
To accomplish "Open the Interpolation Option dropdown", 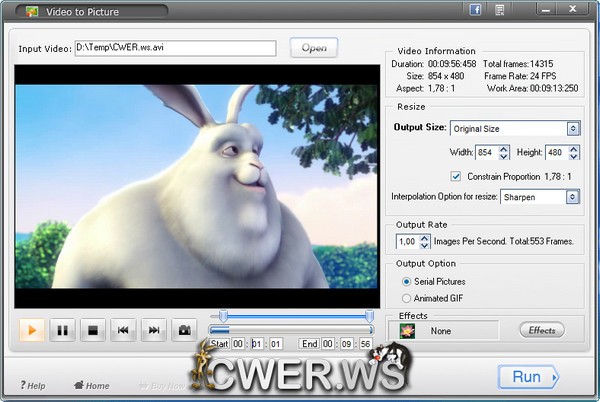I will tap(573, 198).
